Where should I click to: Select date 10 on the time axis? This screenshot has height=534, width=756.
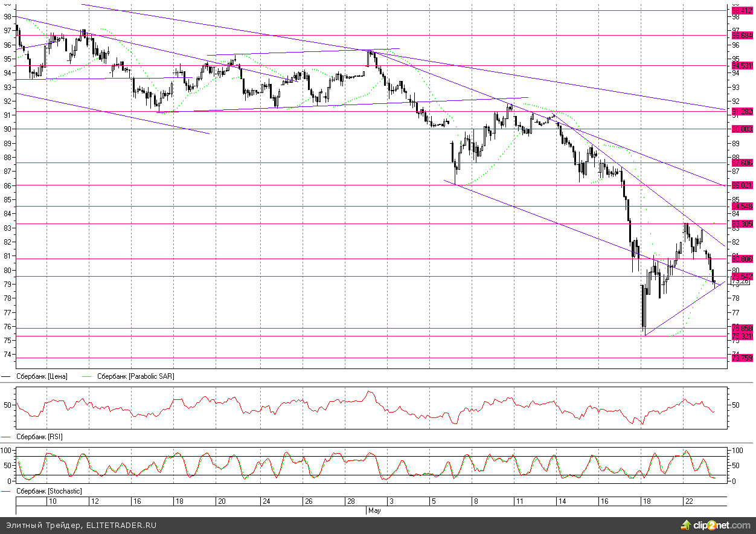pyautogui.click(x=53, y=501)
